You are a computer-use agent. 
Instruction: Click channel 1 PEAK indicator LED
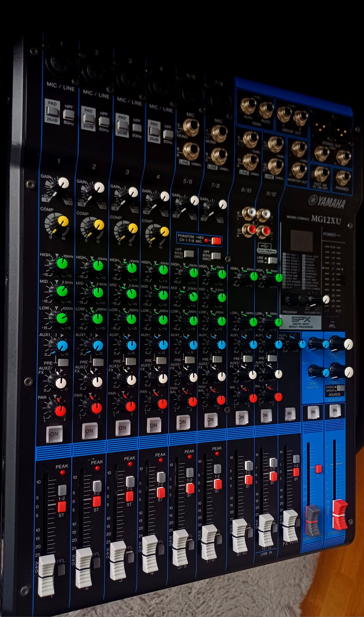tap(62, 473)
